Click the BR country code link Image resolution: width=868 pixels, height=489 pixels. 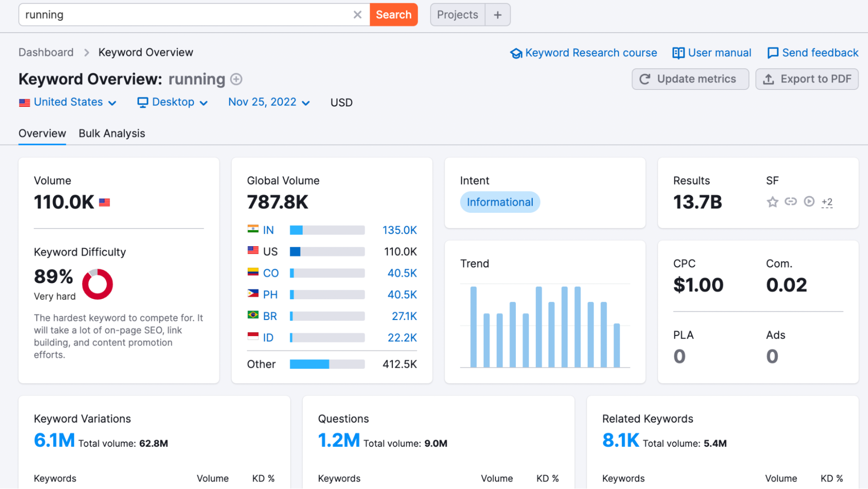[x=270, y=316]
